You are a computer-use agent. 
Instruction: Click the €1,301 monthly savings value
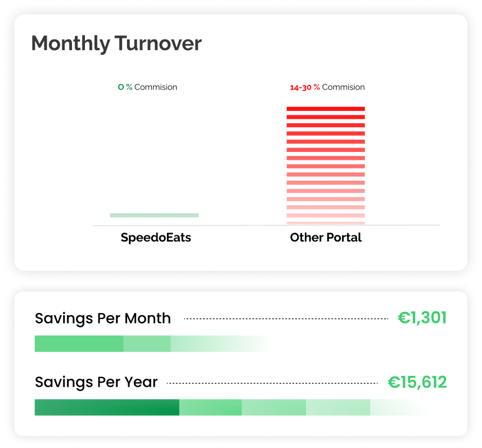point(422,318)
